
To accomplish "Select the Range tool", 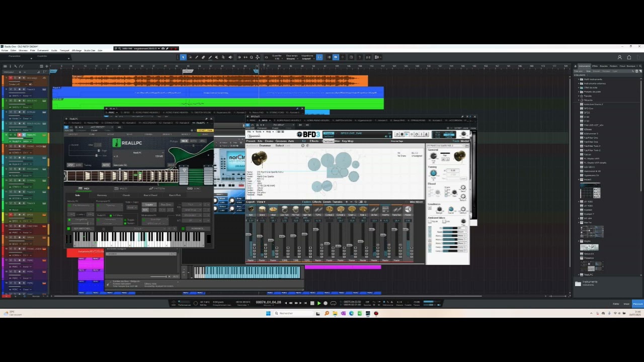I will click(190, 57).
